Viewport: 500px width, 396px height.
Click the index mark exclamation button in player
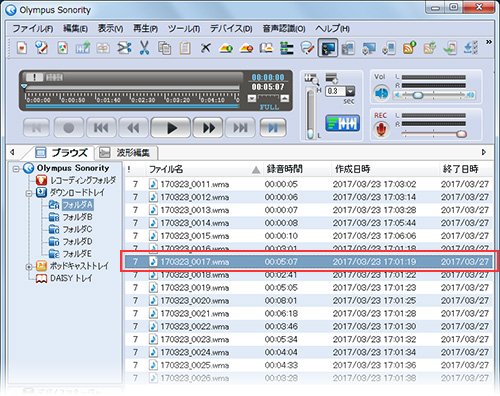click(x=34, y=77)
